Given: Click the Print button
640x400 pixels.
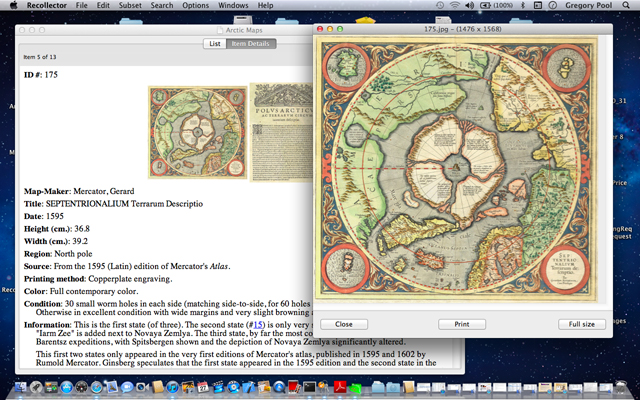Looking at the screenshot, I should (462, 324).
